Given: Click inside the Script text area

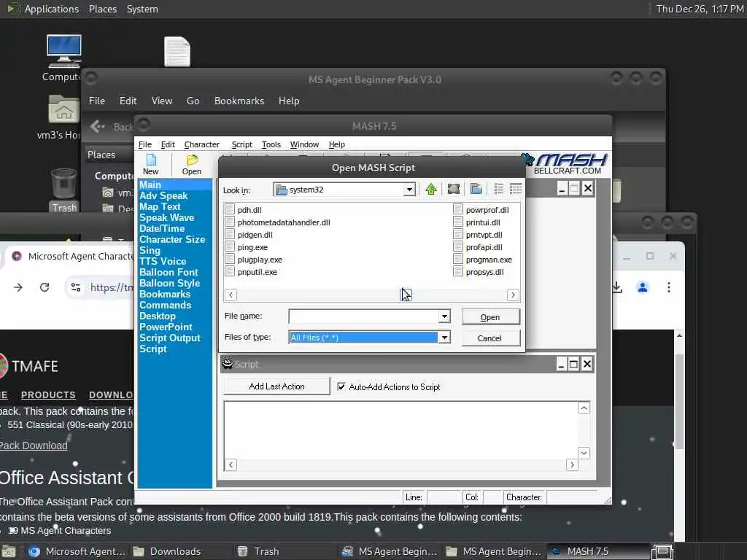Looking at the screenshot, I should click(x=400, y=430).
